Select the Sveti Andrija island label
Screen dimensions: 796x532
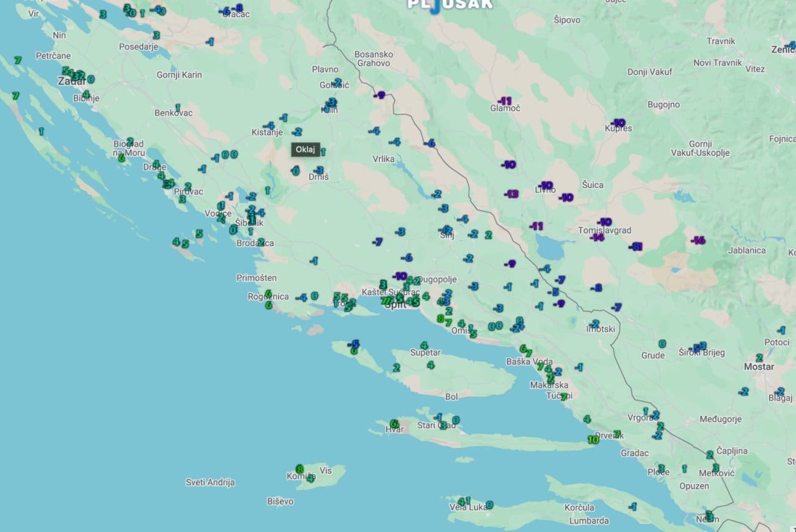(x=210, y=482)
